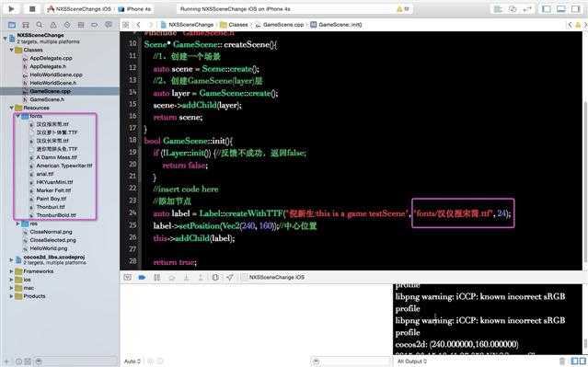The image size is (588, 367).
Task: Collapse the fonts folder
Action: [17, 116]
